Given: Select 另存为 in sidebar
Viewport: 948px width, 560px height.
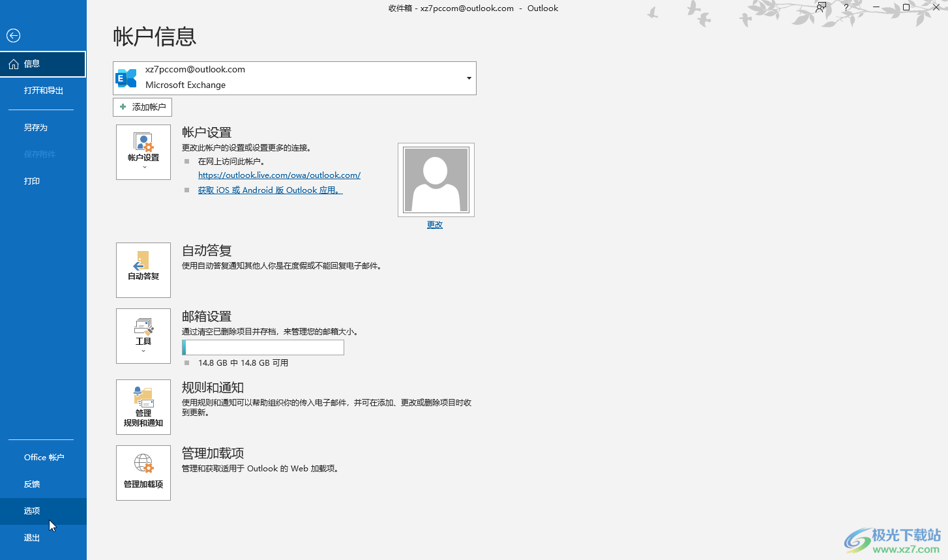Looking at the screenshot, I should coord(43,128).
